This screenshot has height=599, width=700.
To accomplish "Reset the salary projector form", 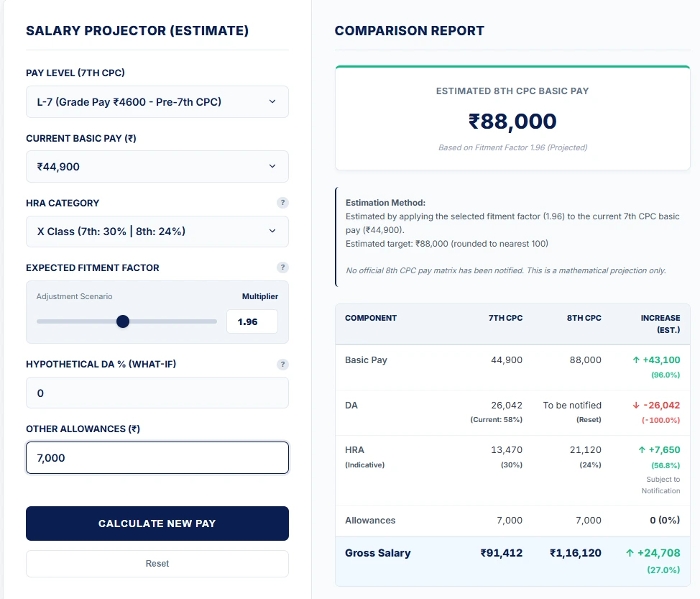I will pos(157,563).
